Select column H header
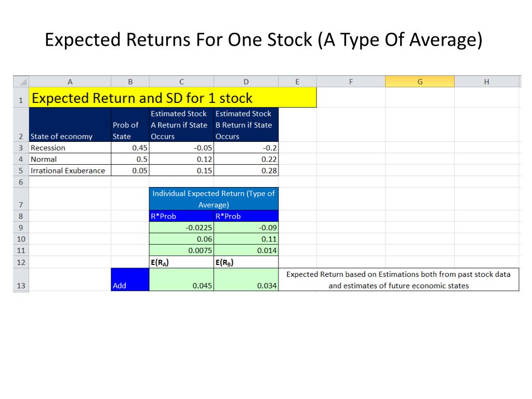 click(x=486, y=82)
